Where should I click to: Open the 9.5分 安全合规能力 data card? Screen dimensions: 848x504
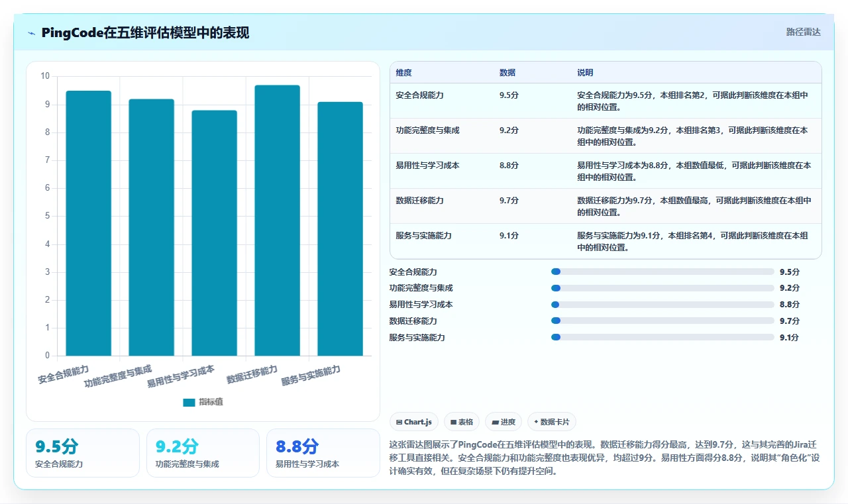pyautogui.click(x=83, y=453)
